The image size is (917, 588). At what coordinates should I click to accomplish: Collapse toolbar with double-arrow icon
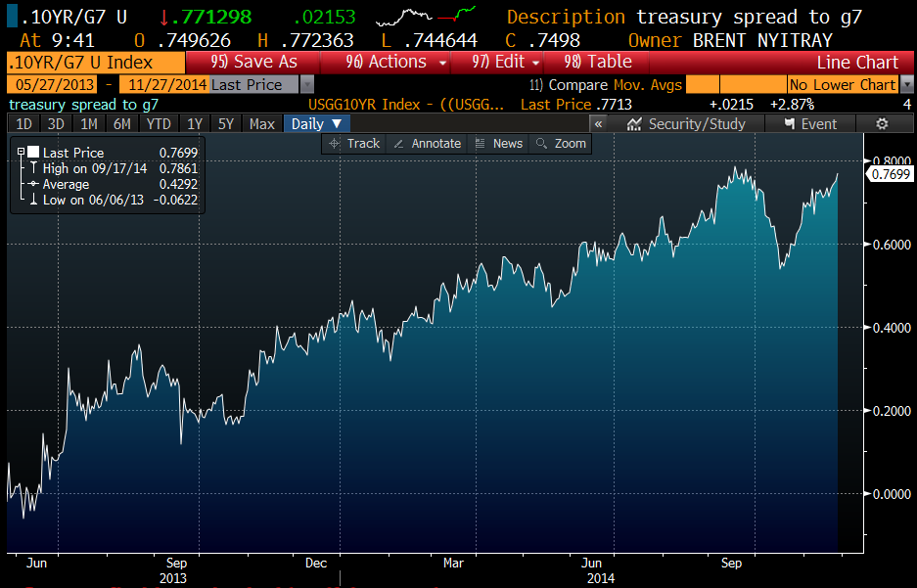click(x=599, y=124)
